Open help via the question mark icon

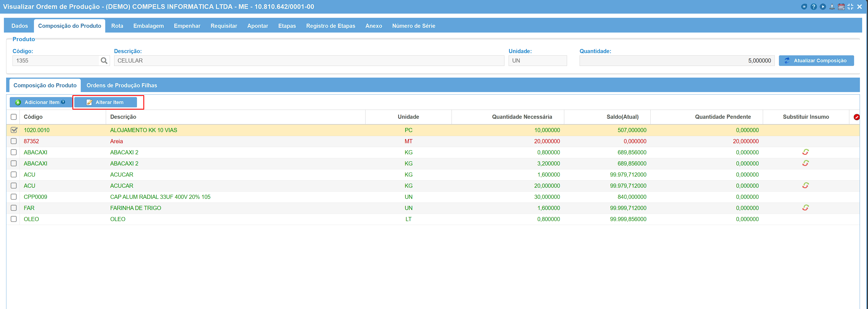click(813, 7)
